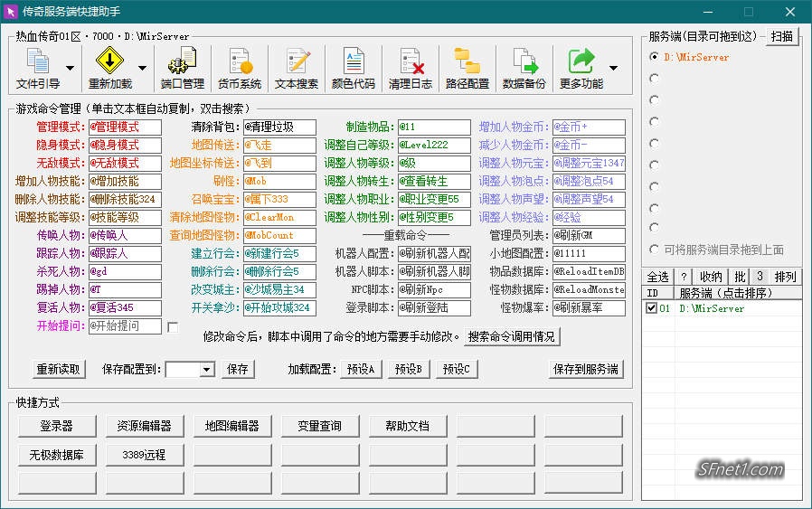Click the 排列 arrange button

[x=785, y=277]
